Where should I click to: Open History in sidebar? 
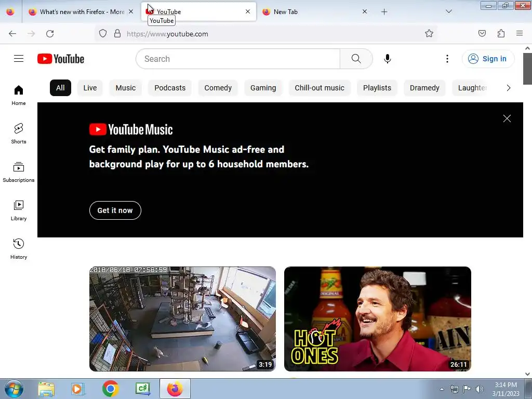coord(19,249)
